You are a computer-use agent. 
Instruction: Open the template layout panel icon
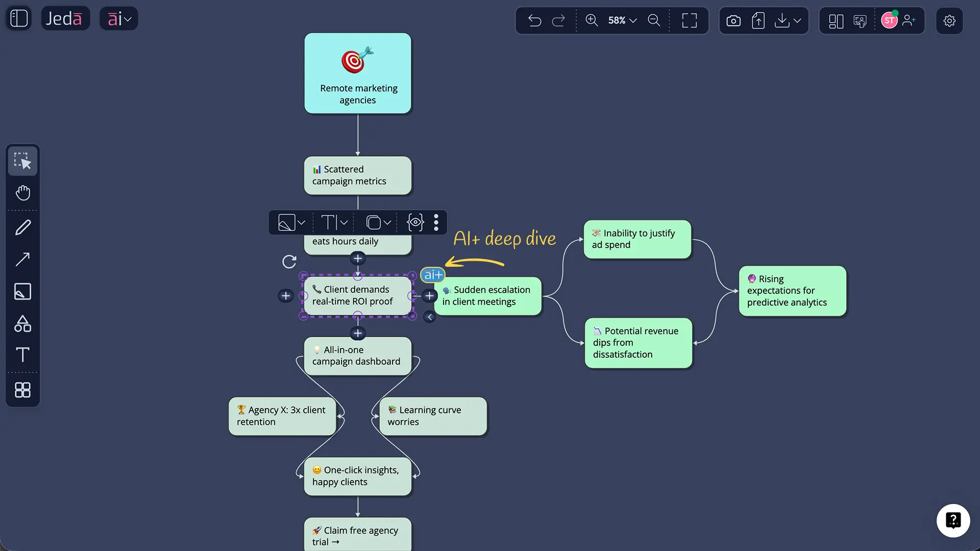tap(836, 21)
